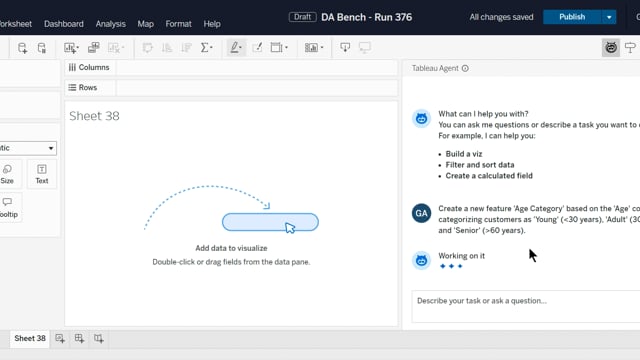This screenshot has height=360, width=640.
Task: Click the Publish button
Action: (x=572, y=17)
